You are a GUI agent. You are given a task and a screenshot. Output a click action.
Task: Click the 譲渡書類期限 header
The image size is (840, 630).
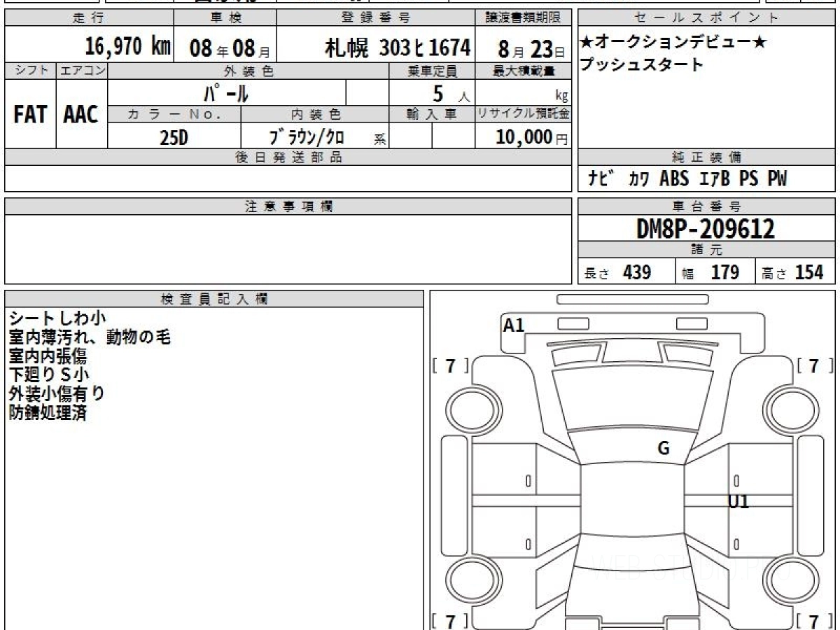pyautogui.click(x=524, y=18)
